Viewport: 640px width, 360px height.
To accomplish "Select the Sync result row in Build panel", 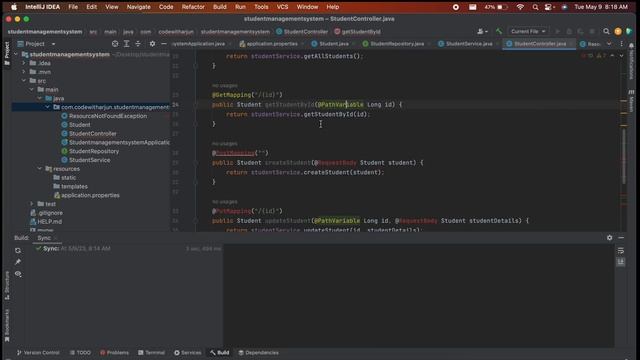I will pos(128,249).
